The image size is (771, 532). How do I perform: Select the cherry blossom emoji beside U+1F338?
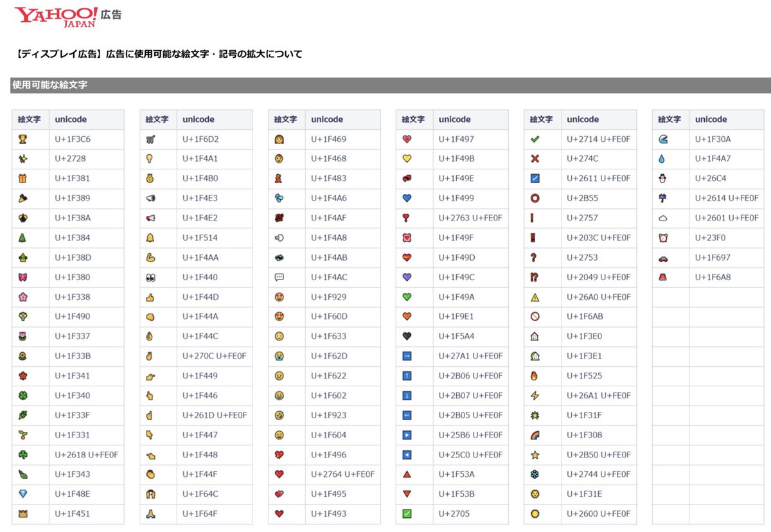click(x=23, y=297)
